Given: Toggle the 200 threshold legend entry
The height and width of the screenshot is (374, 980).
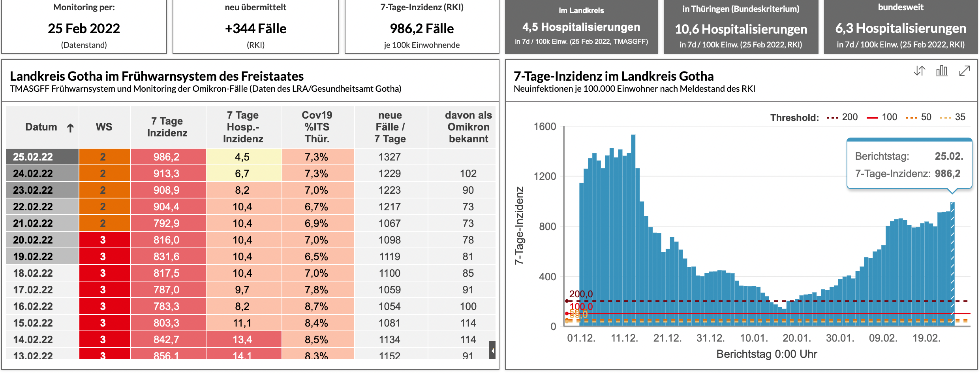Looking at the screenshot, I should (x=842, y=117).
